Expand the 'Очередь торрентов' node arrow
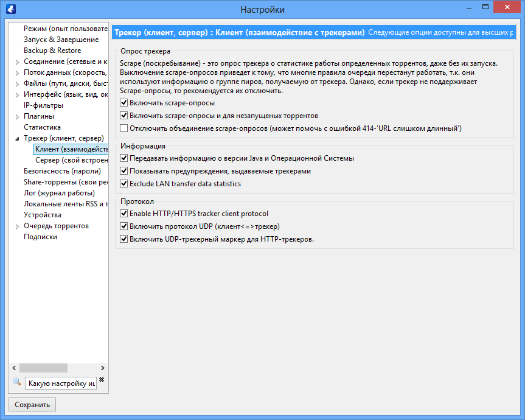The width and height of the screenshot is (525, 420). pyautogui.click(x=18, y=226)
